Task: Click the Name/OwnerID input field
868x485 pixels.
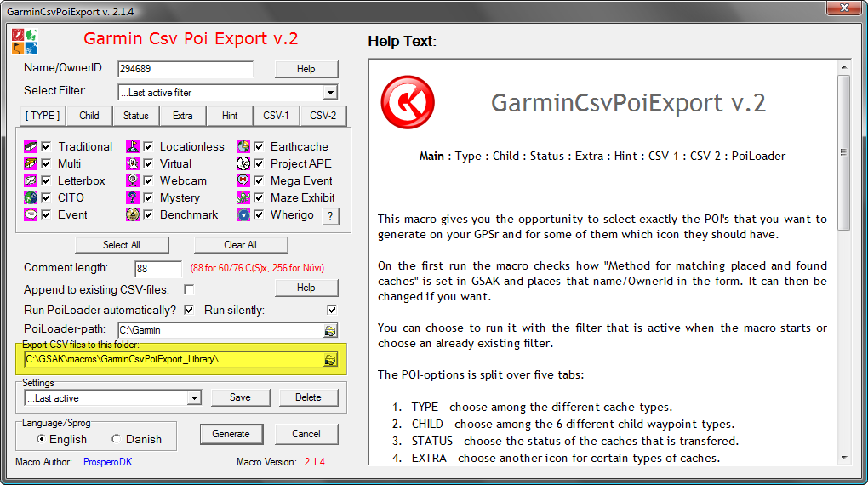Action: [186, 69]
